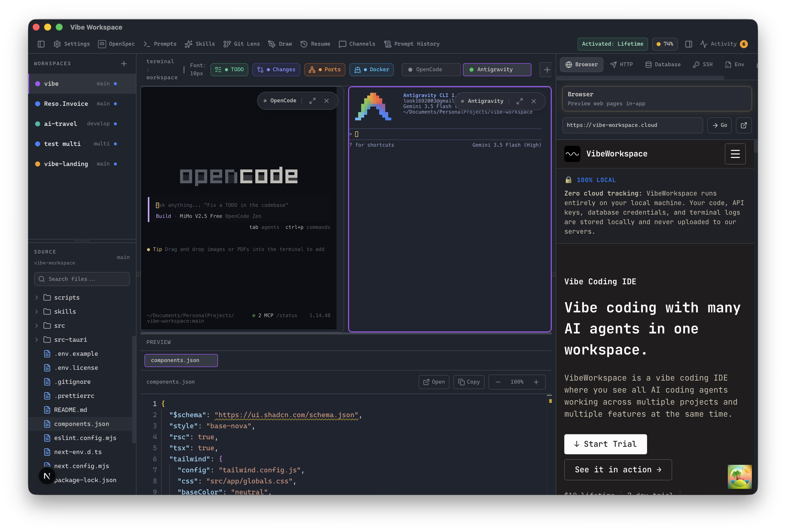
Task: Click the VibeWorkspace wave logo
Action: pos(572,154)
